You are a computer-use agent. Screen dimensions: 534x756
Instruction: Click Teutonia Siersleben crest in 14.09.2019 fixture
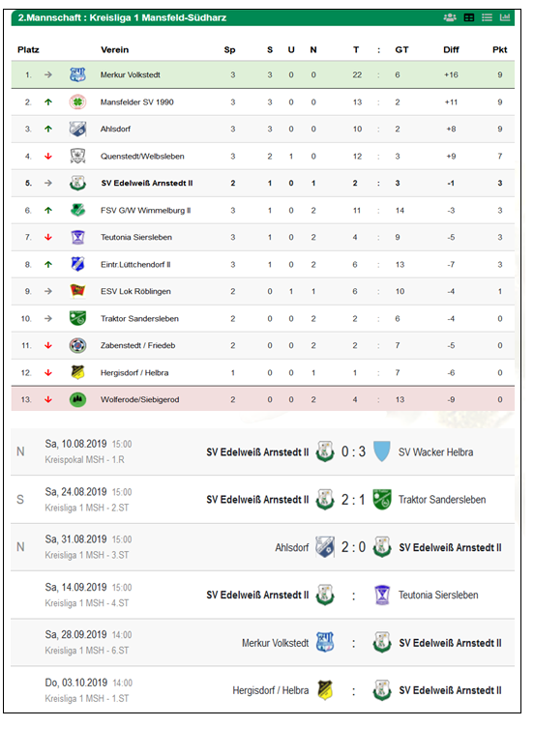click(x=382, y=595)
